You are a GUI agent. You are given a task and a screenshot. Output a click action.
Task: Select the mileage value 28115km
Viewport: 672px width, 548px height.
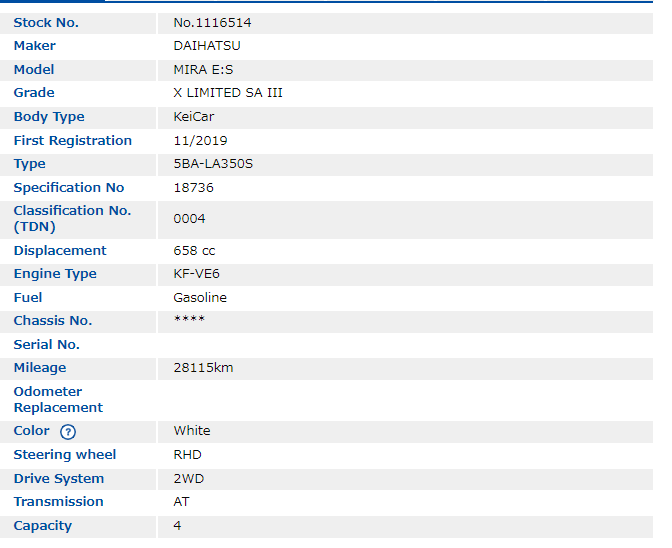pos(203,368)
